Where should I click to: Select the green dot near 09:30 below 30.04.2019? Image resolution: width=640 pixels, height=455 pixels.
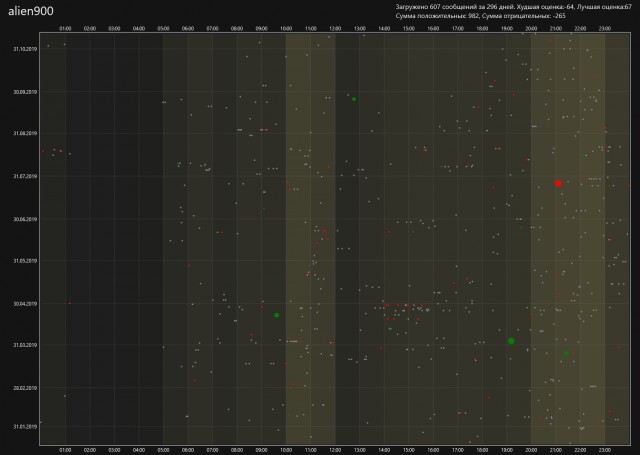(277, 315)
